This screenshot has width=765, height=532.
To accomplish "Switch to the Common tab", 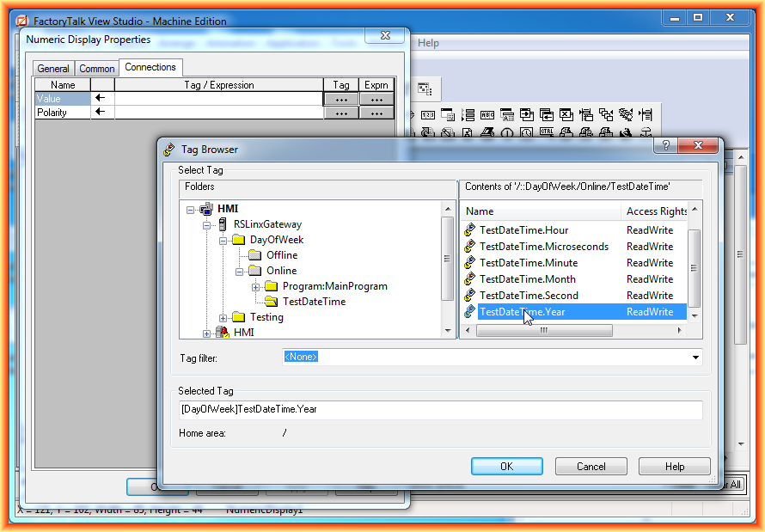I will pyautogui.click(x=96, y=69).
